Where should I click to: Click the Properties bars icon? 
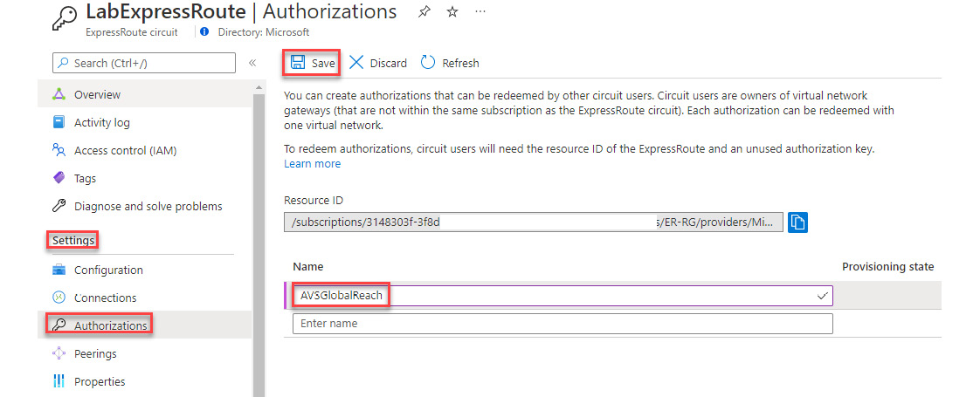(x=59, y=380)
